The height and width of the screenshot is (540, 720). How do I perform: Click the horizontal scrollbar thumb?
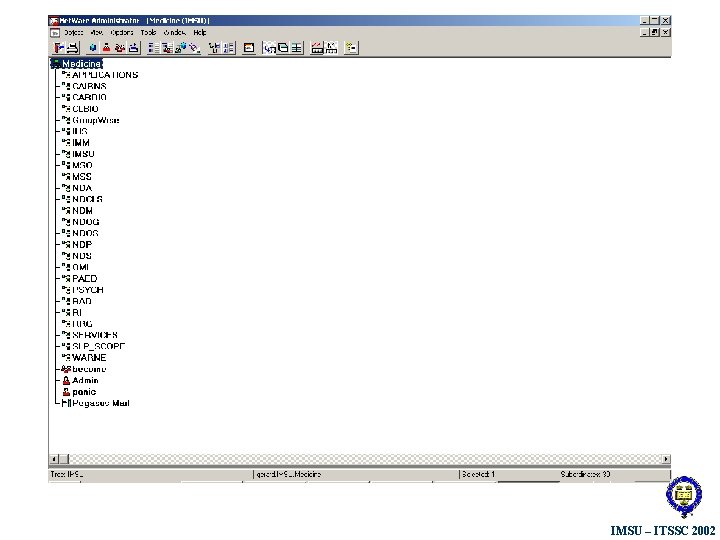point(64,459)
